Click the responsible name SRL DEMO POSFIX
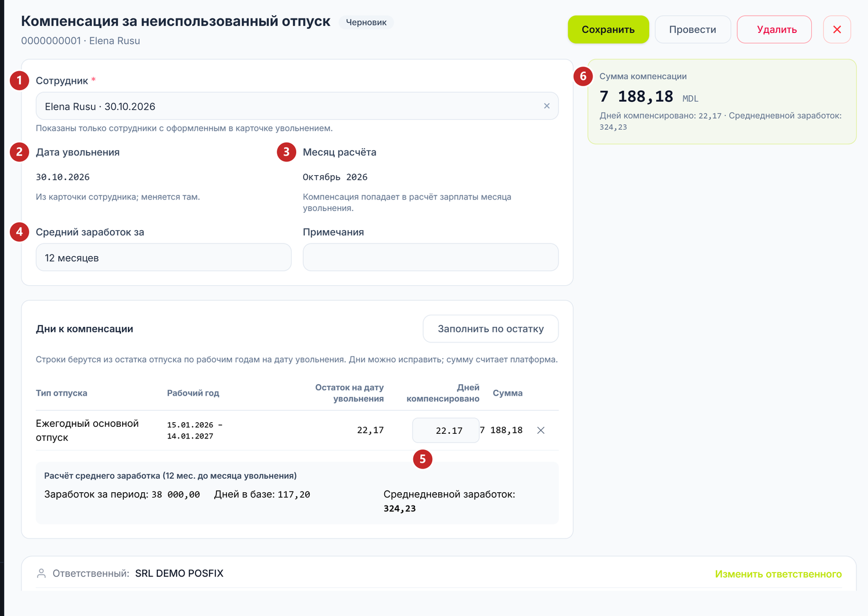The image size is (868, 616). click(179, 573)
